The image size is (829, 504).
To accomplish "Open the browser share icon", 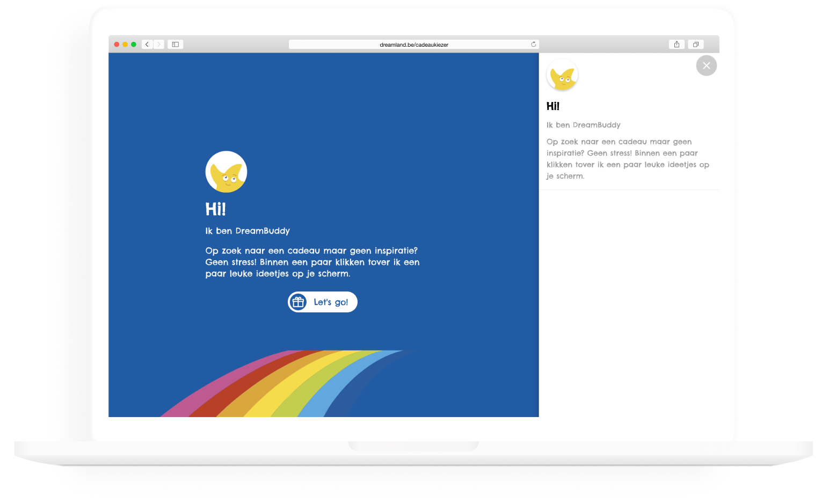I will (677, 45).
